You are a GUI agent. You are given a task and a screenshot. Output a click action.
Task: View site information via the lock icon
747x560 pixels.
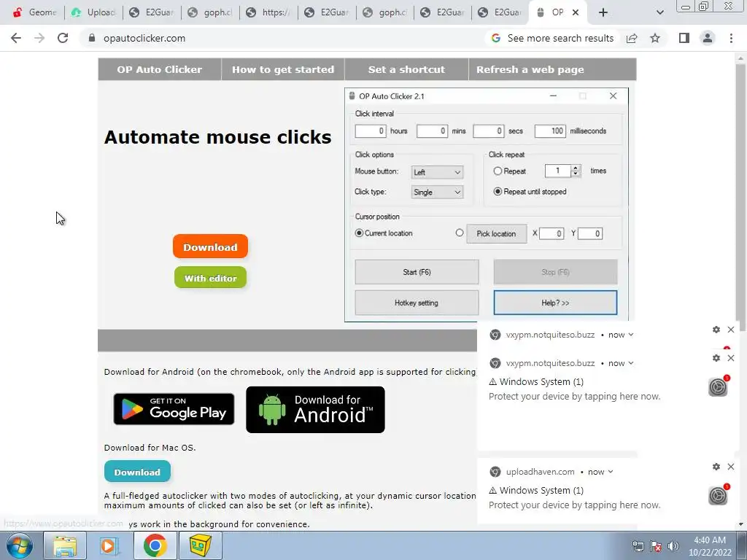(x=92, y=38)
